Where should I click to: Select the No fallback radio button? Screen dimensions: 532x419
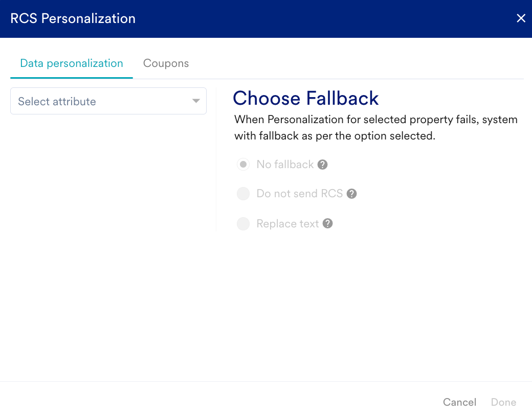pyautogui.click(x=243, y=165)
